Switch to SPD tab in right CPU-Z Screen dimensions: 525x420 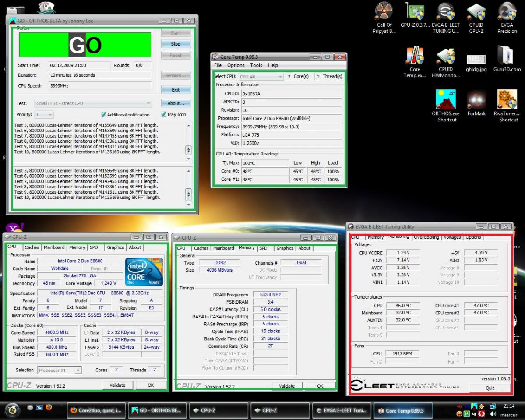(x=264, y=248)
